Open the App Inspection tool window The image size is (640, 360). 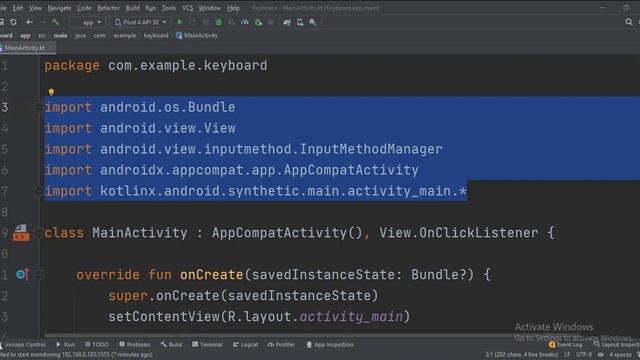click(x=330, y=344)
